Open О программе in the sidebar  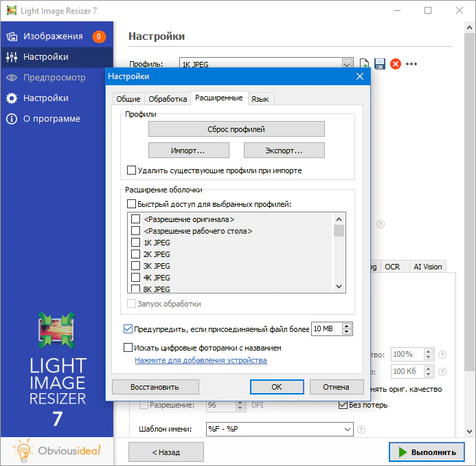(x=56, y=119)
